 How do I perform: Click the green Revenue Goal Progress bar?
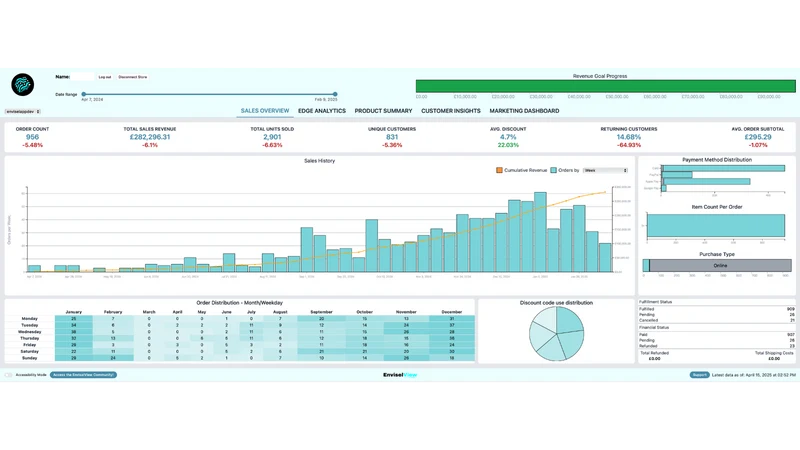click(606, 86)
